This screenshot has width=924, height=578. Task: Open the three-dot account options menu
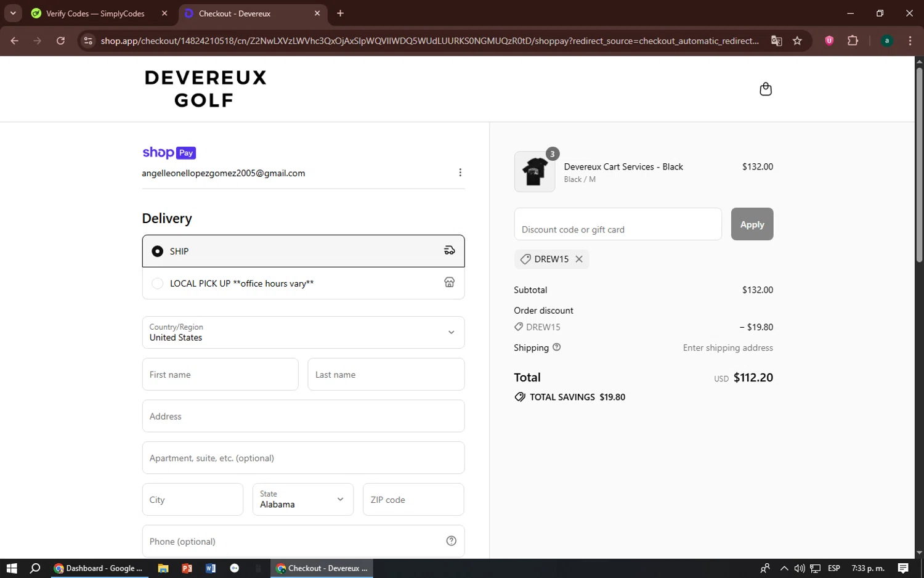pyautogui.click(x=460, y=173)
